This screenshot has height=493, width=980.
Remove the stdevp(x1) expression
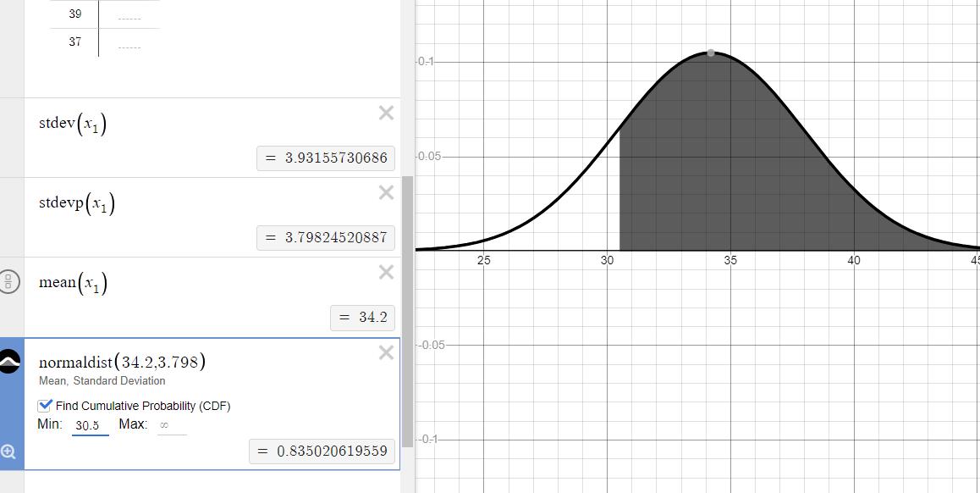pyautogui.click(x=386, y=193)
